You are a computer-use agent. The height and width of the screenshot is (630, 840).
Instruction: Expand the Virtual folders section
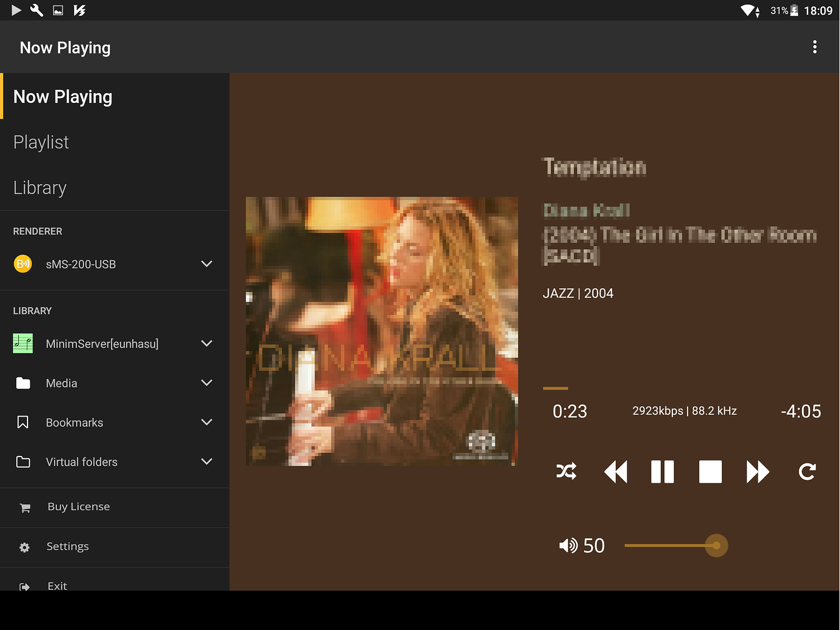click(206, 461)
